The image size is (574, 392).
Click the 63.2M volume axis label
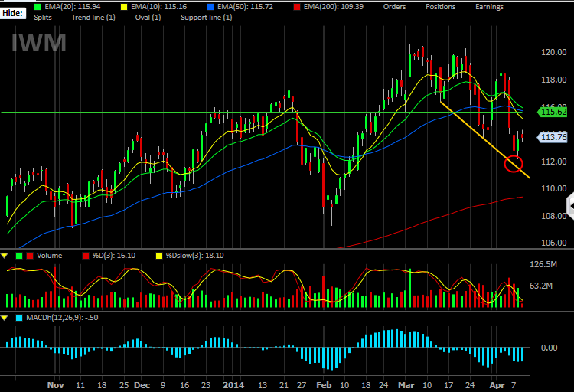point(540,286)
